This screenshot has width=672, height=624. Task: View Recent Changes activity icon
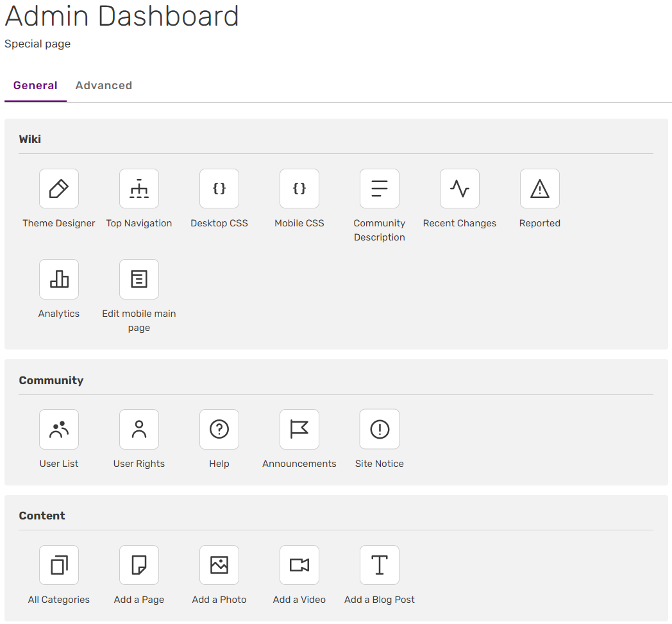[460, 189]
